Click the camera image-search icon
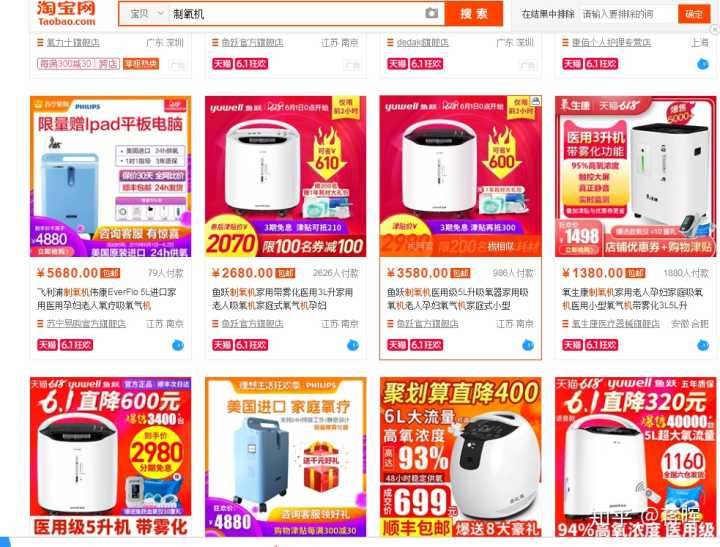 click(431, 13)
